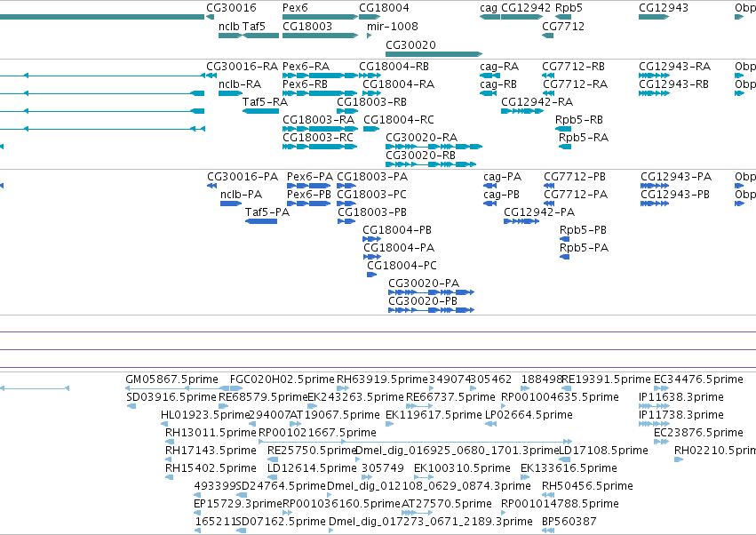Select the Taf5 gene label
The image size is (756, 535).
pyautogui.click(x=253, y=26)
